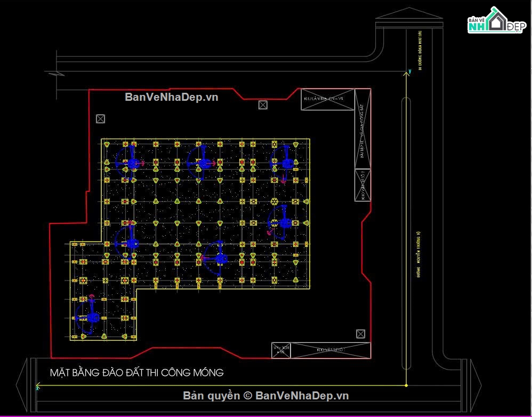Viewport: 532px width, 417px height.
Task: Click the BanVeNhaDep house logo
Action: coord(497,21)
